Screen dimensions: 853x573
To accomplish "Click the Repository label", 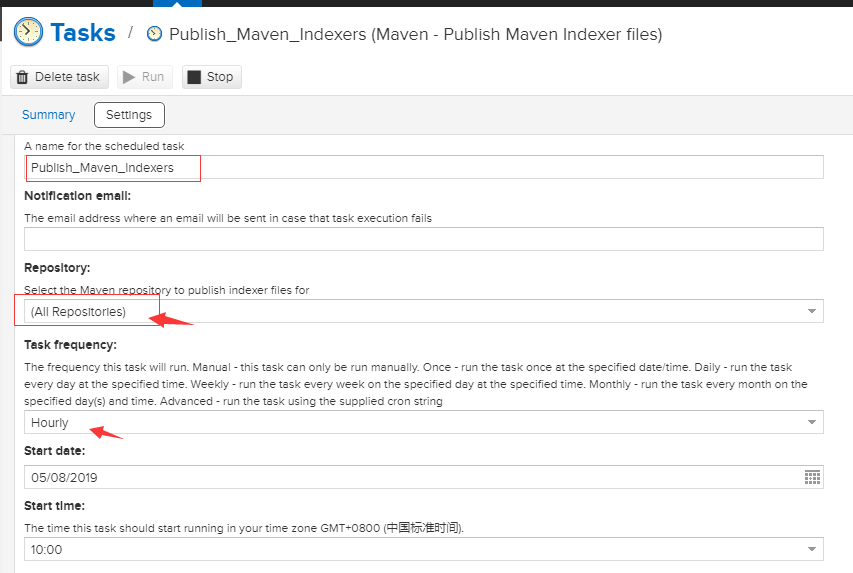I will (57, 268).
